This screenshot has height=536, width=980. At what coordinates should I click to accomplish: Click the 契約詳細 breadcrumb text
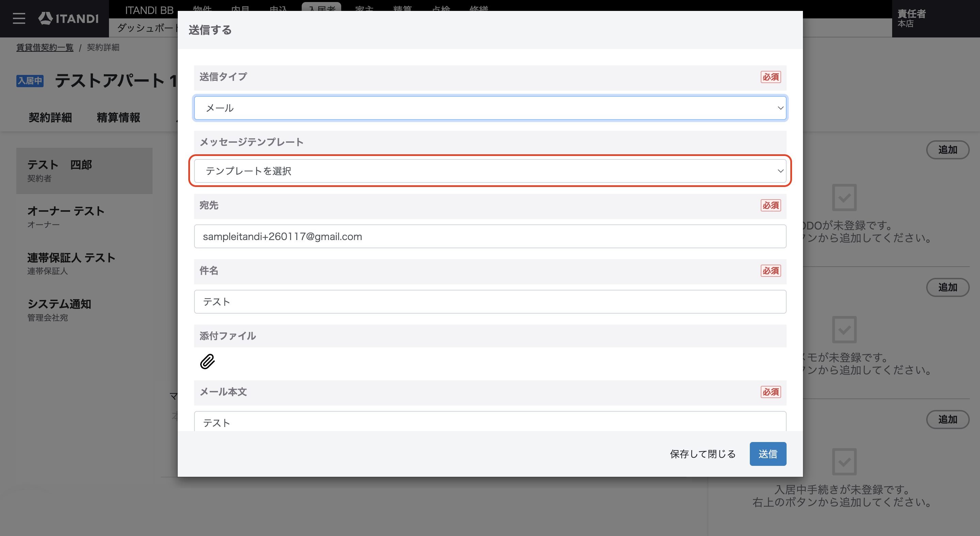pyautogui.click(x=103, y=48)
